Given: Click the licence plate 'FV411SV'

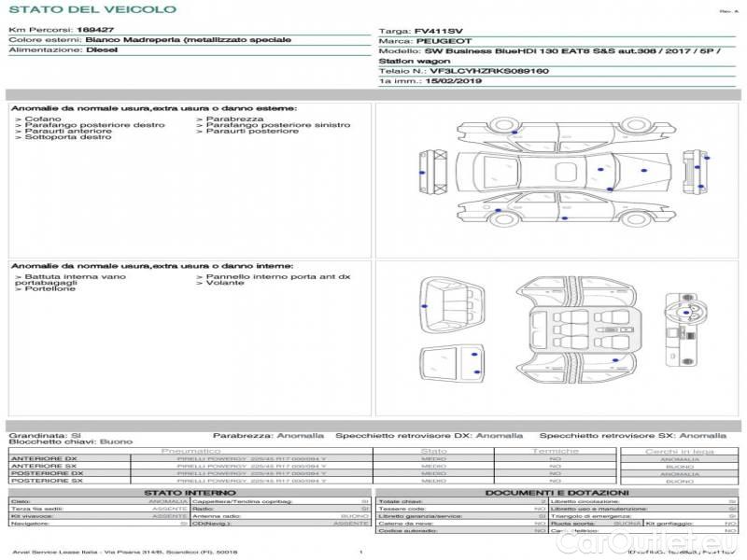Looking at the screenshot, I should point(439,32).
